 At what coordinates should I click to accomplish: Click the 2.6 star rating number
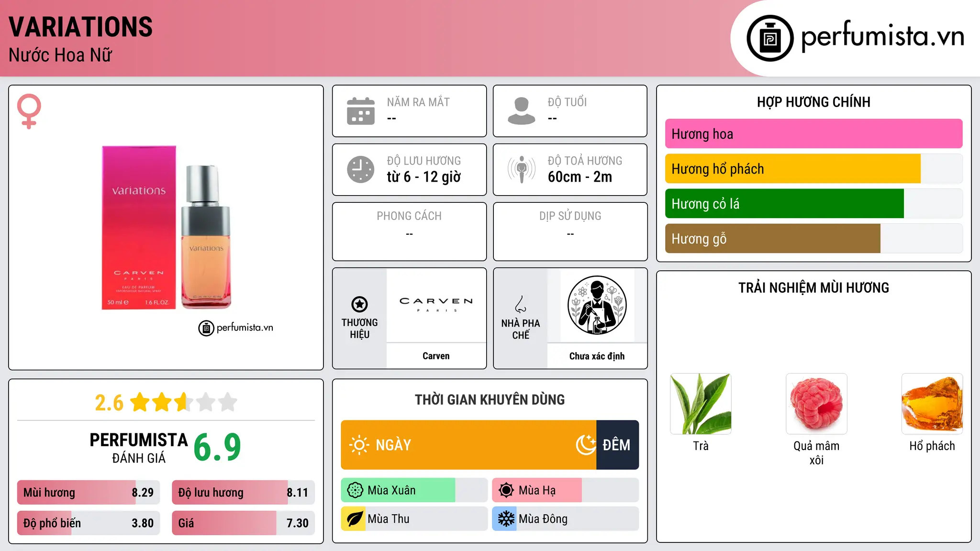109,403
